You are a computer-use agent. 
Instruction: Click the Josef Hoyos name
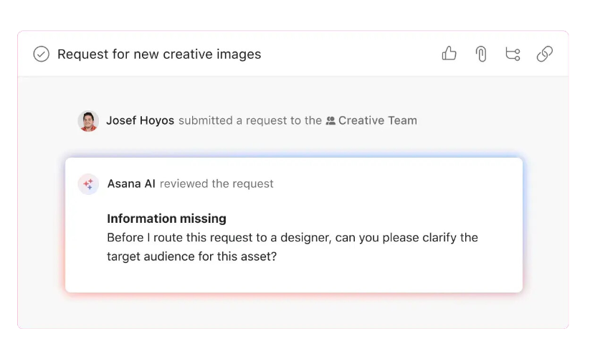point(140,120)
